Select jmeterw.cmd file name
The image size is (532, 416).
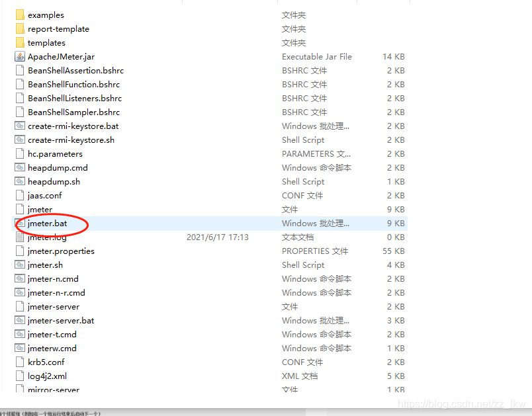click(x=52, y=349)
